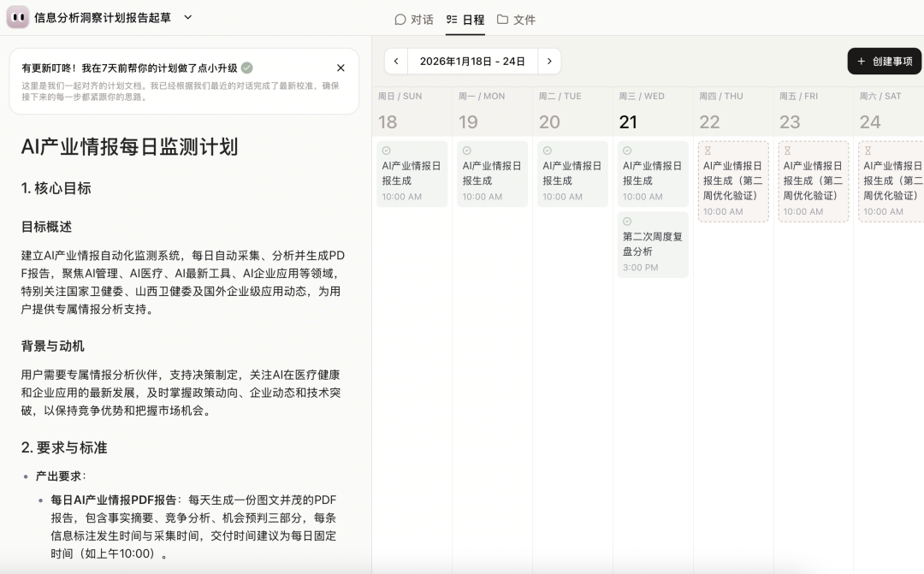Image resolution: width=924 pixels, height=574 pixels.
Task: Open Saturday 24 pending 第二周优化验证 event
Action: [891, 181]
